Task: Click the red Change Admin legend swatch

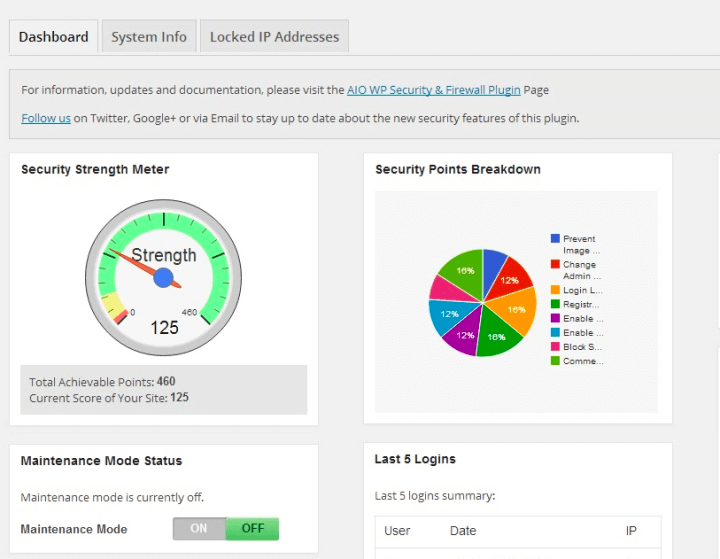Action: (x=555, y=264)
